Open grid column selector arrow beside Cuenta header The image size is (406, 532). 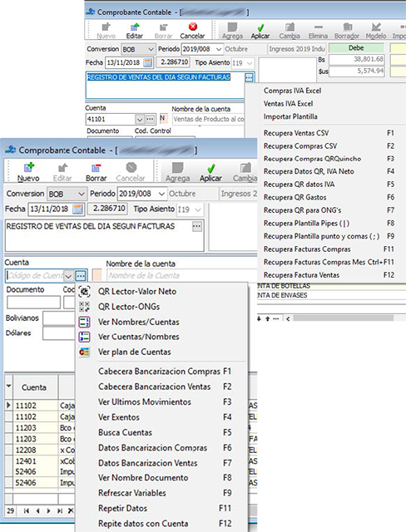(x=9, y=387)
